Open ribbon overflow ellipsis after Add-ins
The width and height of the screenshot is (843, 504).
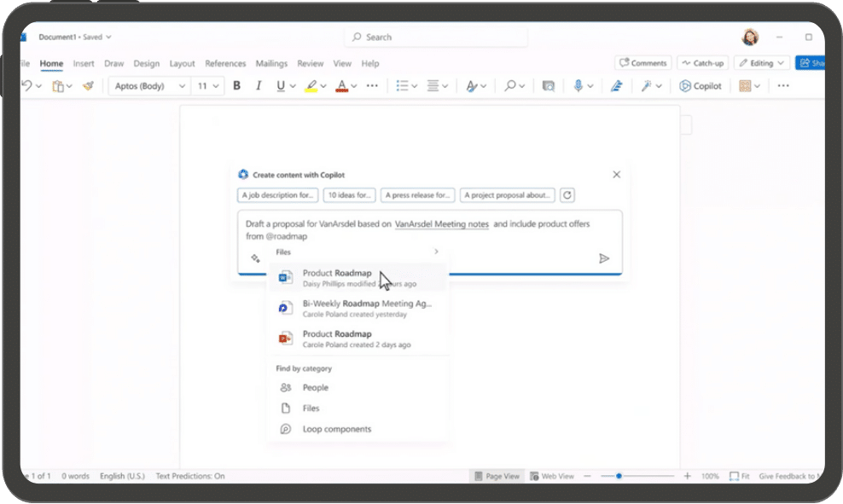(783, 85)
